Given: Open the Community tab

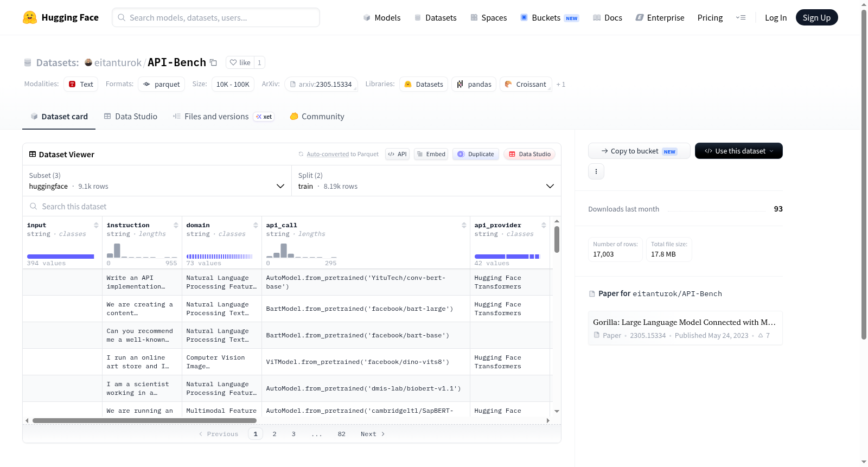Looking at the screenshot, I should (x=317, y=116).
